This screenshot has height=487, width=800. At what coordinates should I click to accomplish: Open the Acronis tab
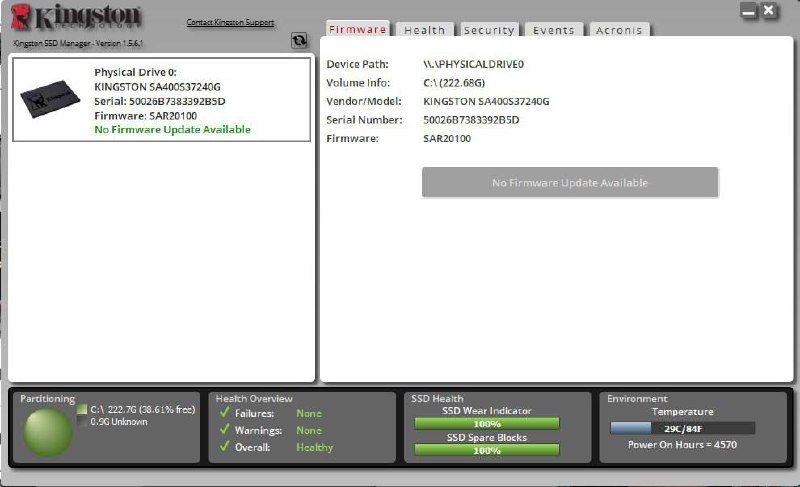(619, 30)
